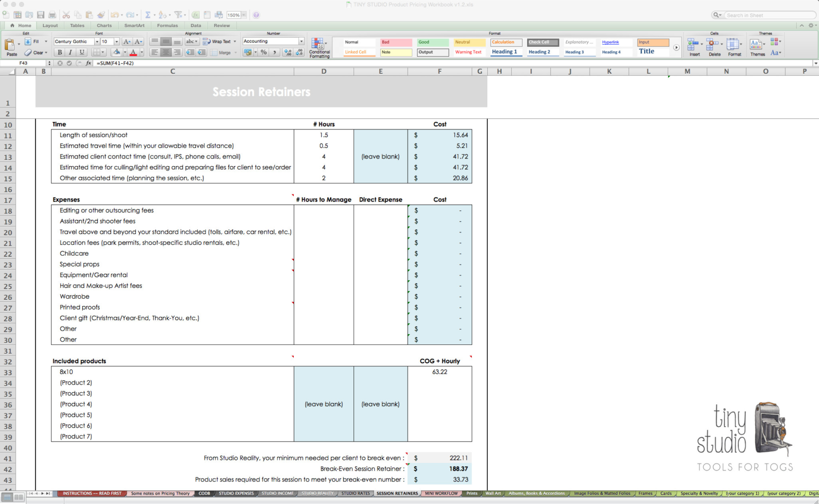
Task: Open Conditional Formatting
Action: pyautogui.click(x=319, y=48)
